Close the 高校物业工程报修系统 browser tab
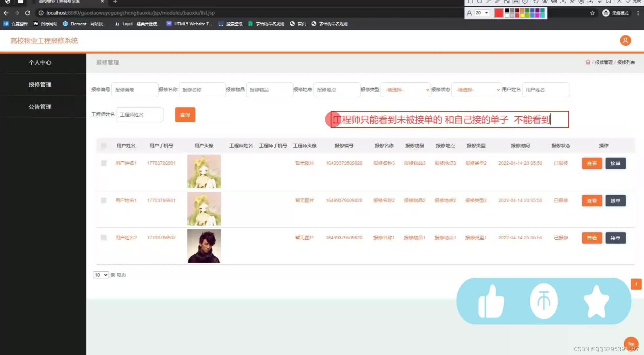The height and width of the screenshot is (355, 644). click(102, 2)
